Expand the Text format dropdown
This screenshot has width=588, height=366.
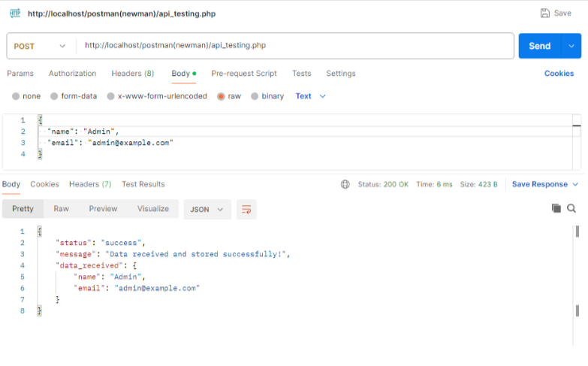point(311,96)
